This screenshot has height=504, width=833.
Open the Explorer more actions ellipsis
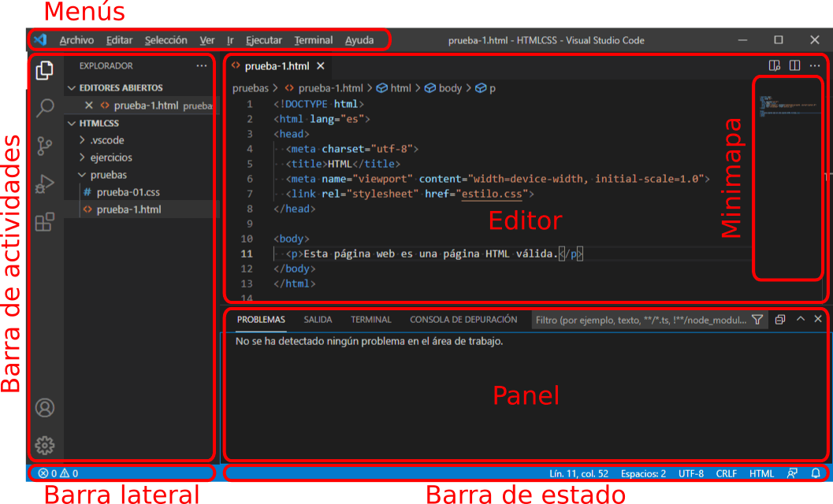[x=202, y=66]
